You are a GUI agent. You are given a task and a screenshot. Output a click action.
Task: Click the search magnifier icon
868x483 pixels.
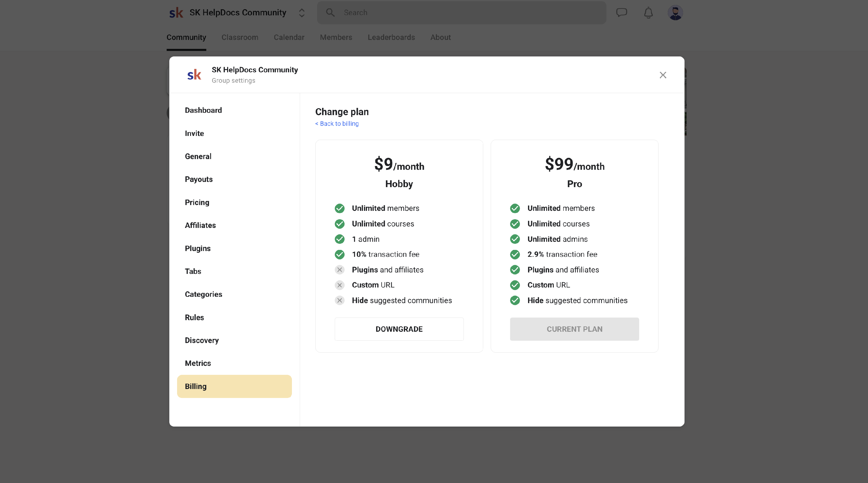(330, 13)
